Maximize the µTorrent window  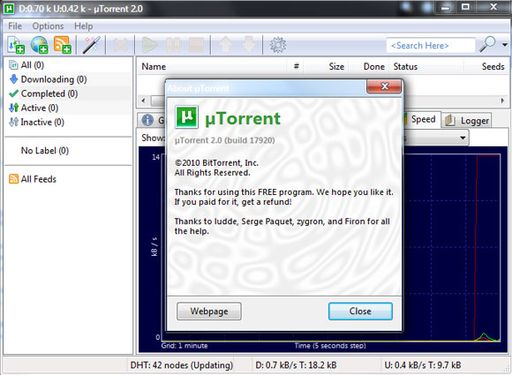click(x=466, y=7)
